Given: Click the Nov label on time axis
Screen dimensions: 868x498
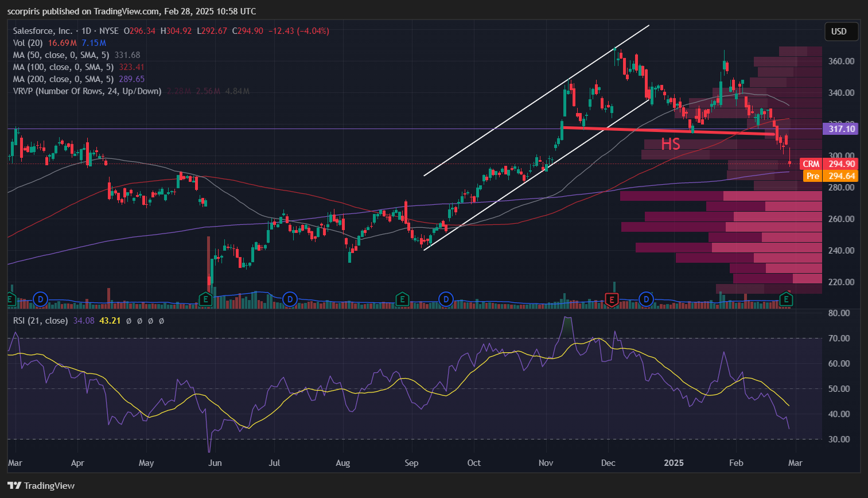Looking at the screenshot, I should (x=546, y=462).
